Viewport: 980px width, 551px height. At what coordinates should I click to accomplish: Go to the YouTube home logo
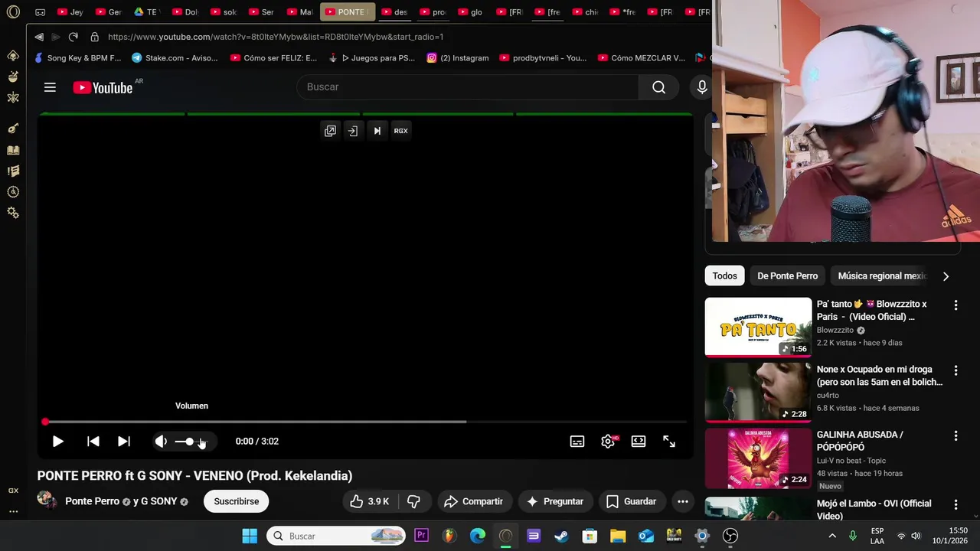point(103,87)
